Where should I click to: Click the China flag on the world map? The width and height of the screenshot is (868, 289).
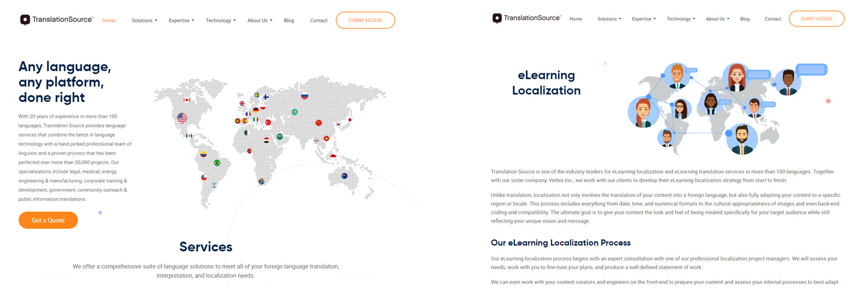click(x=318, y=123)
